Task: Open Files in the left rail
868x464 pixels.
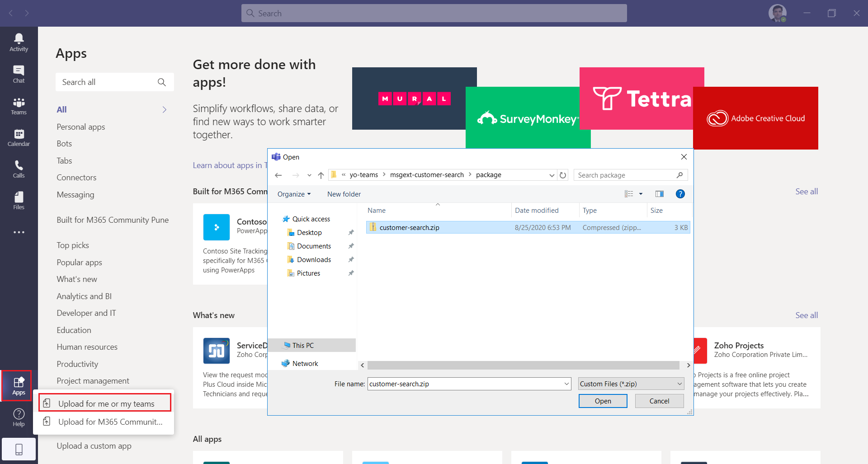Action: click(x=19, y=201)
